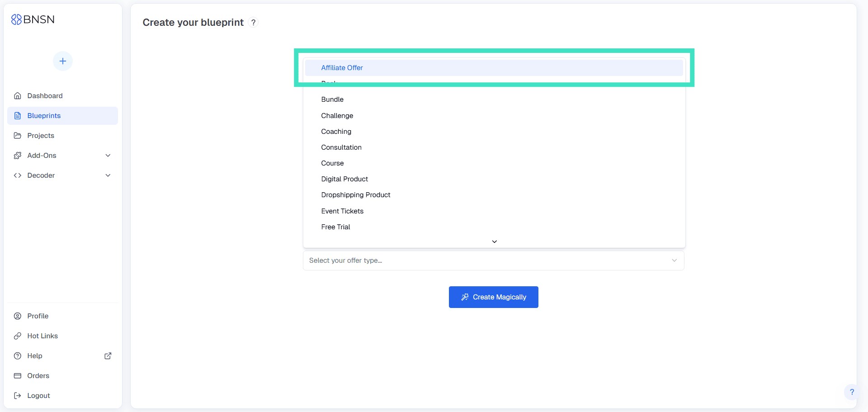Expand the Decoder submenu chevron
Screen dimensions: 868x412
coord(108,175)
